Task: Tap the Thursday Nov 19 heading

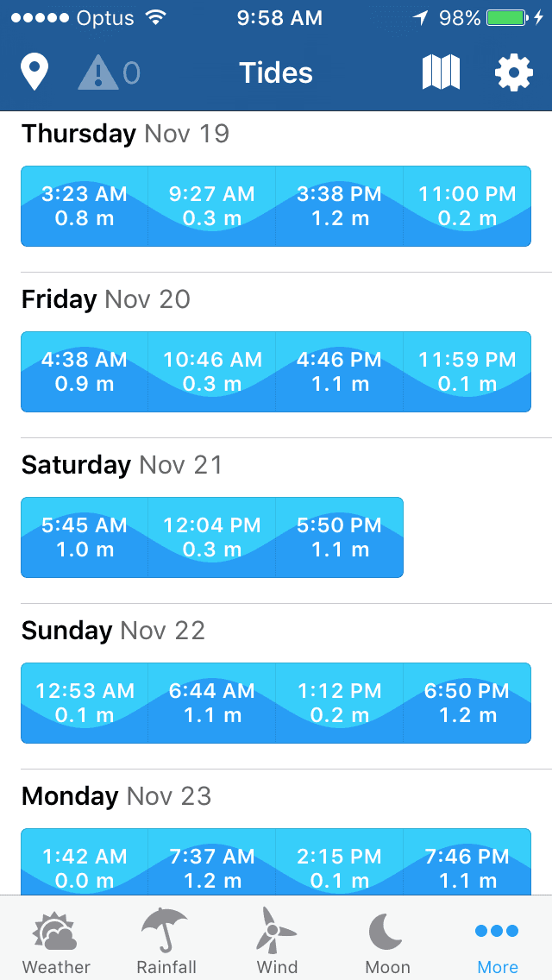Action: tap(125, 134)
